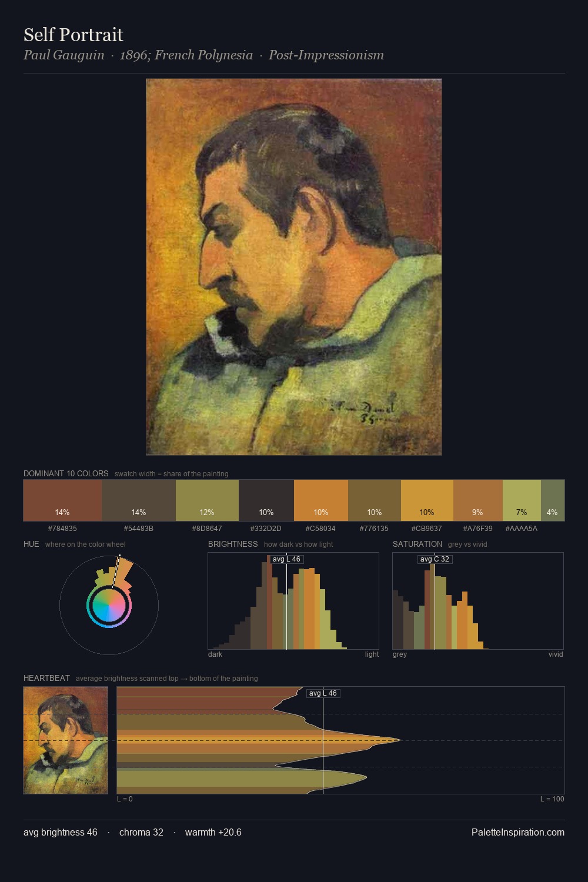The width and height of the screenshot is (588, 882).
Task: Click the hex code #332D2D label
Action: (x=266, y=529)
